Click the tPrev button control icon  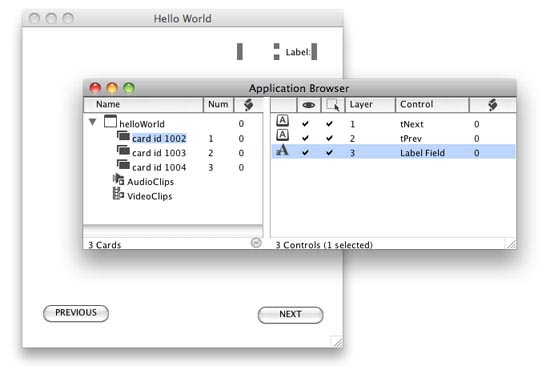[x=282, y=135]
